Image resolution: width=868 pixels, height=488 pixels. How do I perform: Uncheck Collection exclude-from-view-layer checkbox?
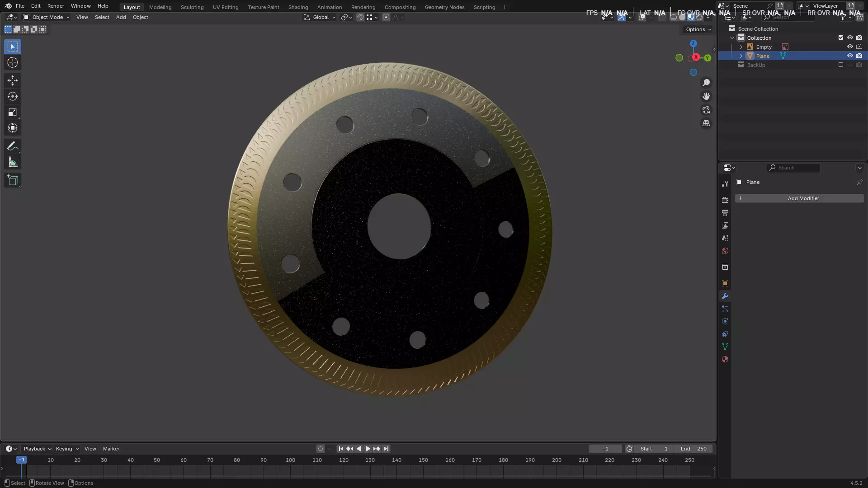click(x=841, y=38)
